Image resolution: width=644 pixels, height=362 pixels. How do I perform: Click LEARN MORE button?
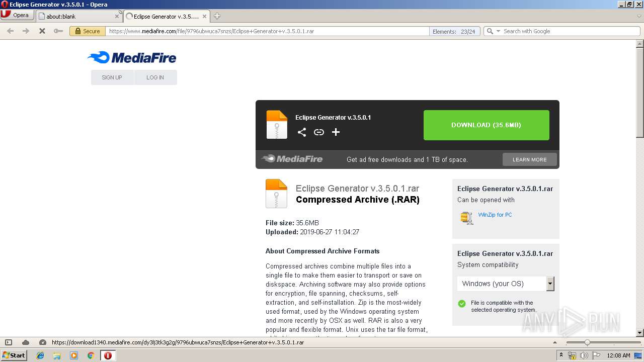pos(529,159)
